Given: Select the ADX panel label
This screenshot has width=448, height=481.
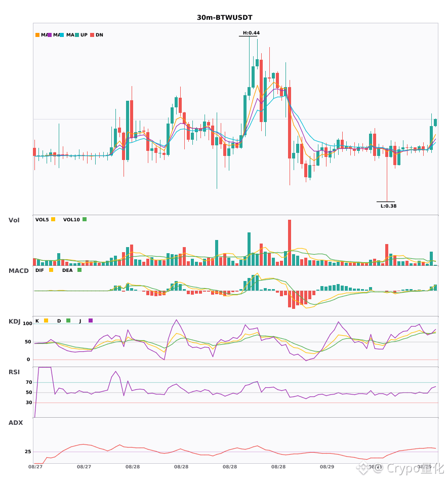Looking at the screenshot, I should (16, 423).
